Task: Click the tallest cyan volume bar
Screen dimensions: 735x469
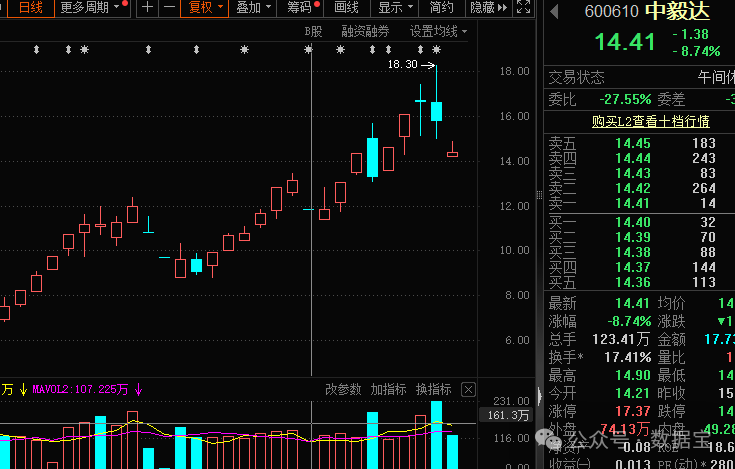Action: 436,434
